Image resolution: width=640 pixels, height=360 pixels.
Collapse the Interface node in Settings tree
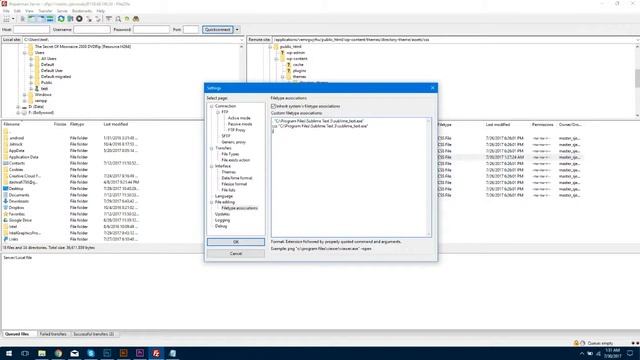(x=212, y=166)
